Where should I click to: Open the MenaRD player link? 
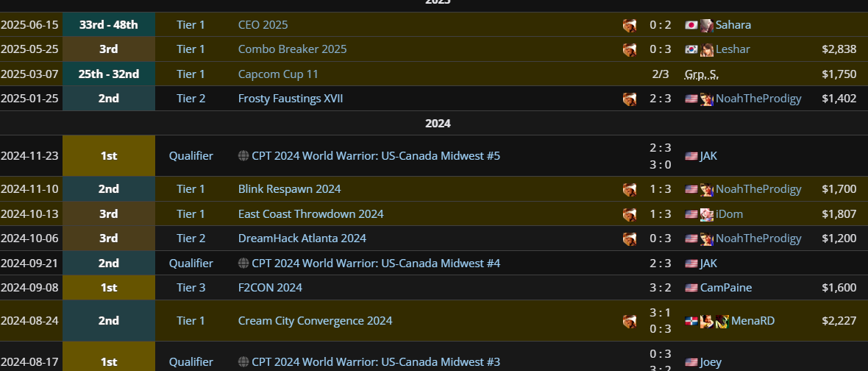(753, 321)
